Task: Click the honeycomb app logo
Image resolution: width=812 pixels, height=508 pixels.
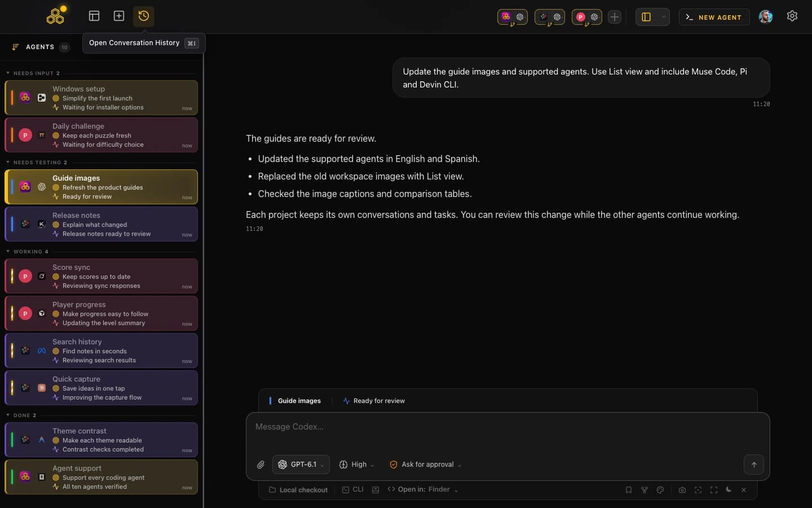Action: pyautogui.click(x=56, y=16)
